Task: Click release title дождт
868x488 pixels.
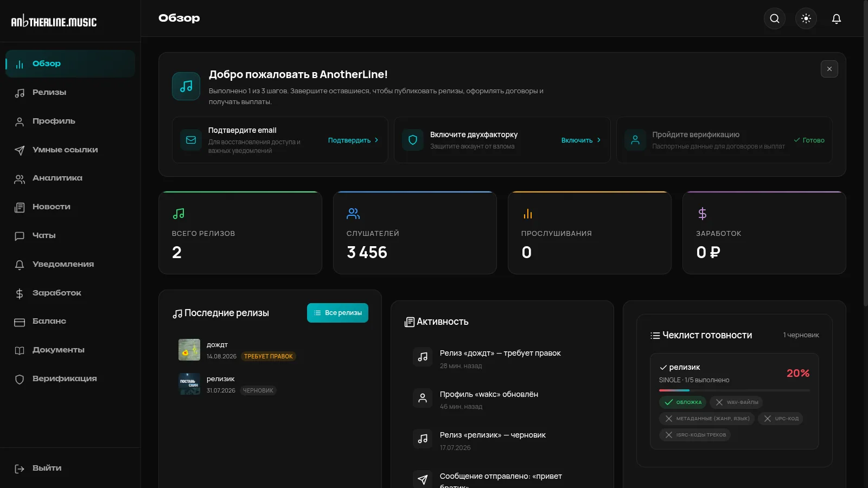Action: (217, 345)
